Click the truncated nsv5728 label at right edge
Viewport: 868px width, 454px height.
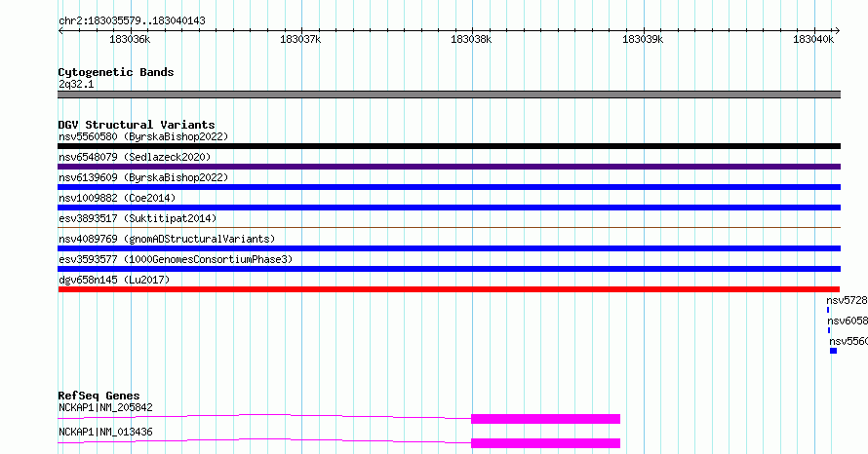point(847,300)
